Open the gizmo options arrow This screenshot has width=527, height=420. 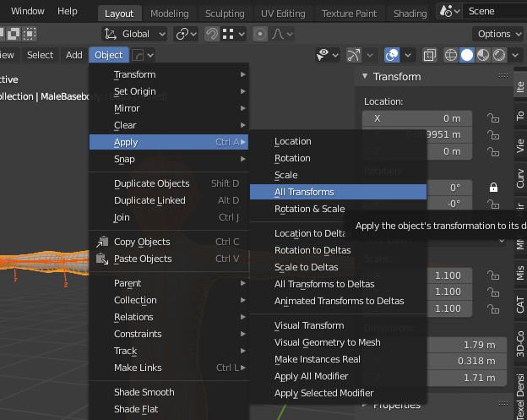(370, 55)
